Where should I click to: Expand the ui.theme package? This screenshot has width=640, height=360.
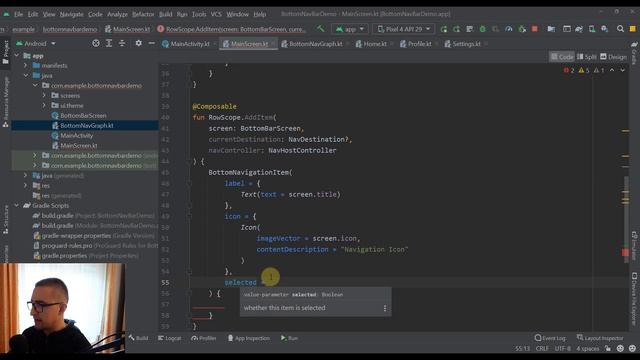pos(44,105)
